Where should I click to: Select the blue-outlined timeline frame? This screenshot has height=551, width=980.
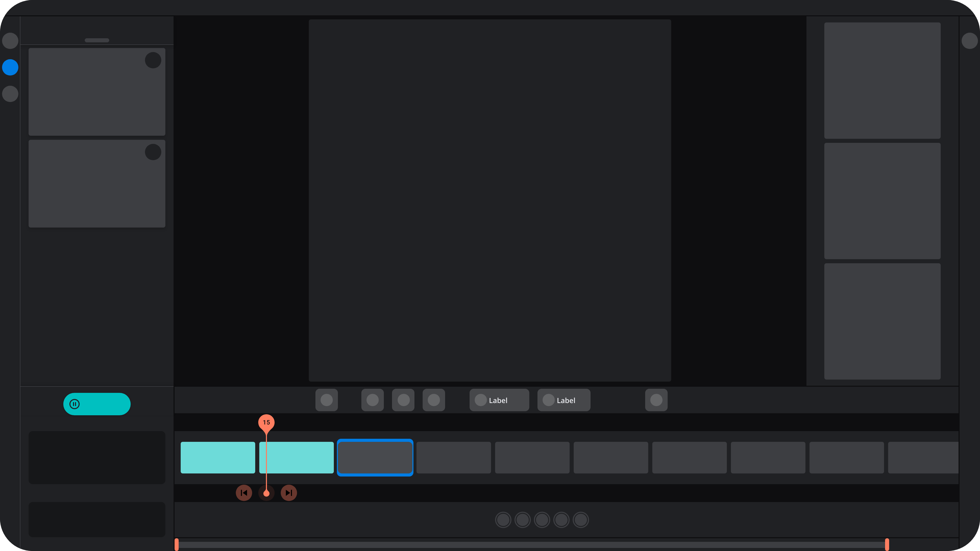tap(375, 457)
